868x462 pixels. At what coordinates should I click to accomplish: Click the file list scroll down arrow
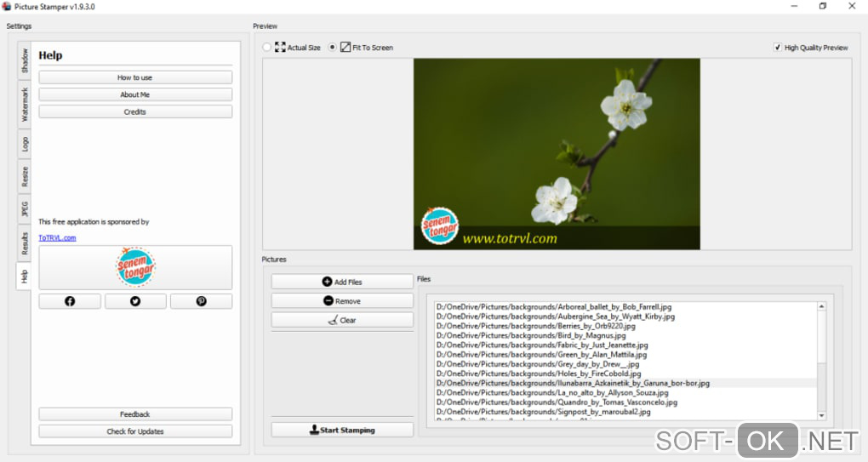[821, 415]
